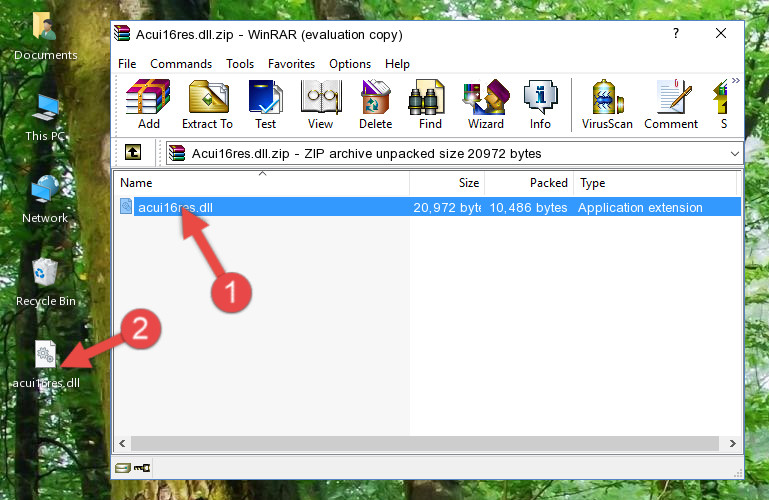Click the acui16res.dll file type icon

[126, 206]
